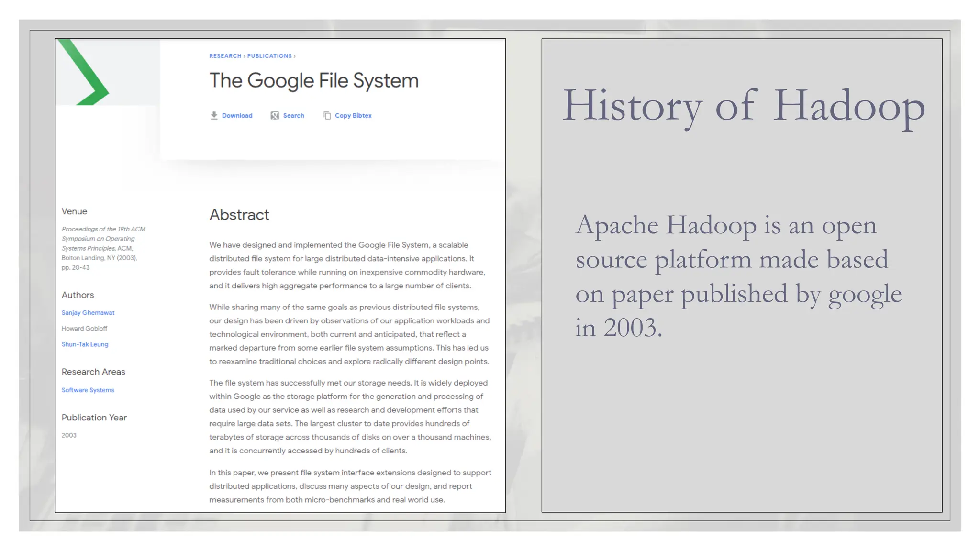Click the Download arrow icon
Image resolution: width=980 pixels, height=551 pixels.
pyautogui.click(x=214, y=115)
